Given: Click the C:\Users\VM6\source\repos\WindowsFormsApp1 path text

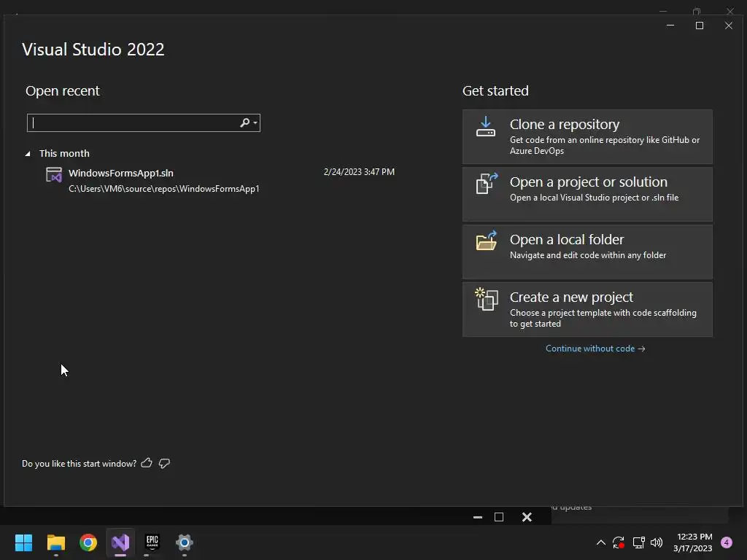Looking at the screenshot, I should (164, 189).
